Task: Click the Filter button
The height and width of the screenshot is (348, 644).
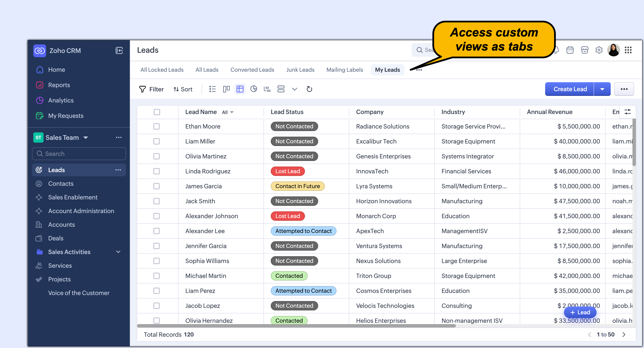Action: [x=151, y=89]
